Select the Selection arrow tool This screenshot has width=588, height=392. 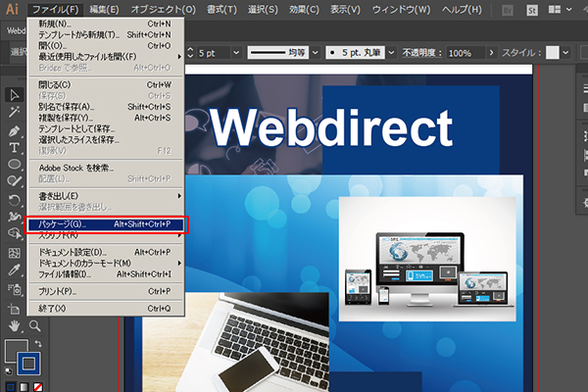[15, 95]
